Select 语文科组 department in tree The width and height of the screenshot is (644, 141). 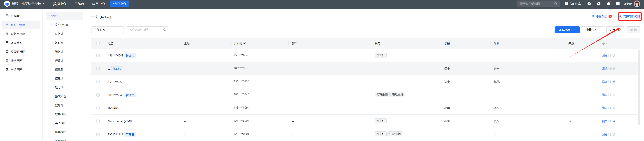60,96
